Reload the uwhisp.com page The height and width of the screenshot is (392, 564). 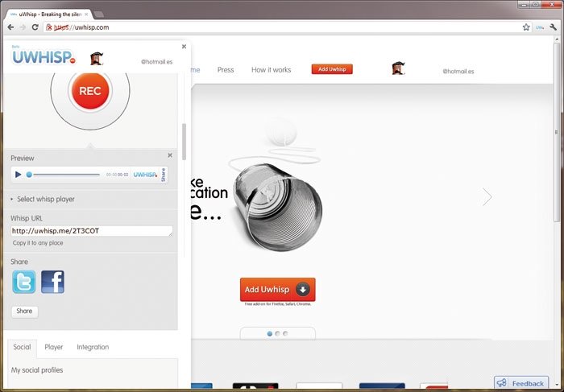coord(35,27)
